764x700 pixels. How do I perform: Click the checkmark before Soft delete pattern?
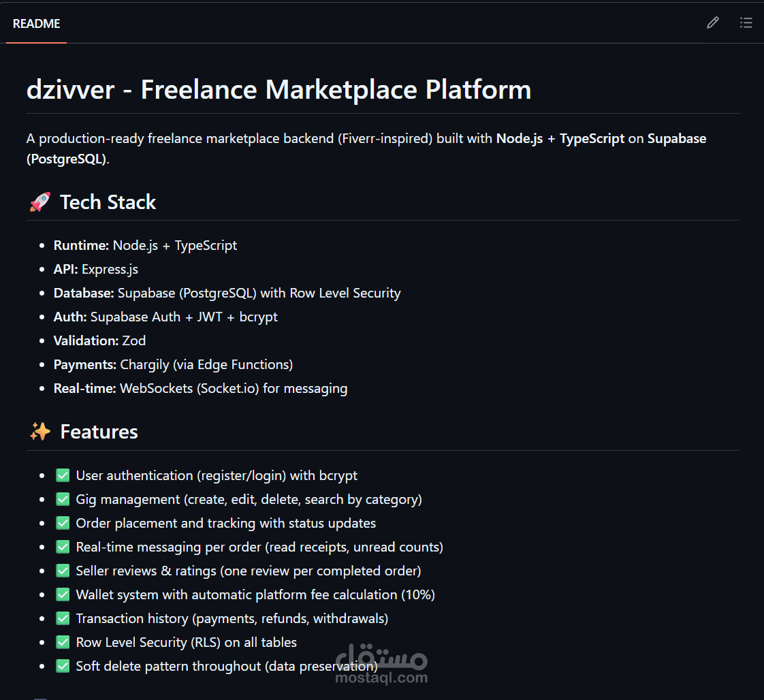[63, 666]
